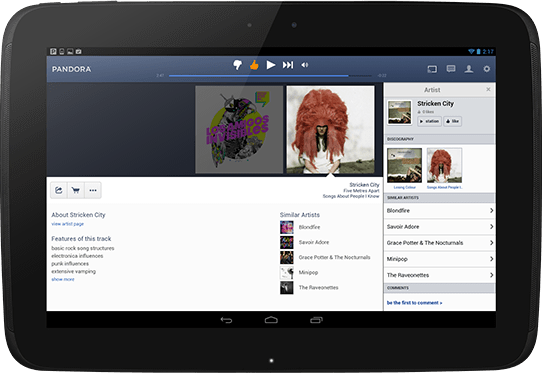543x373 pixels.
Task: Click the 'view artist page' link
Action: [68, 224]
